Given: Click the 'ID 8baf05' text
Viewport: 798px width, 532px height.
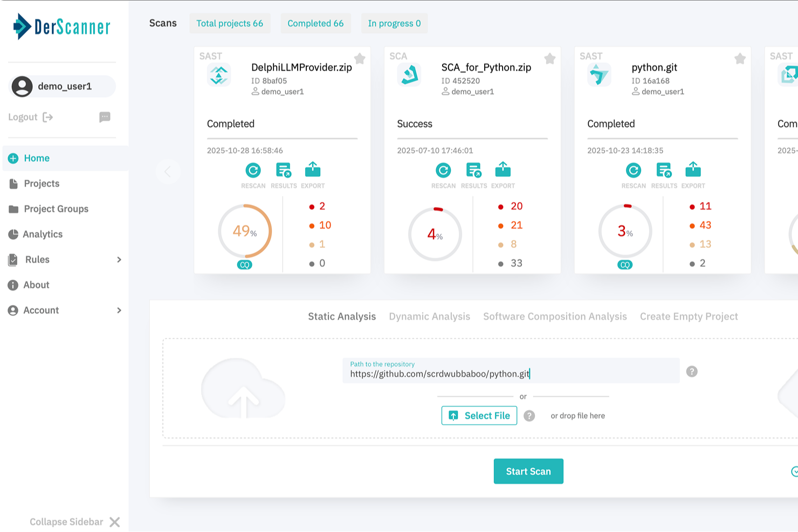Looking at the screenshot, I should [x=269, y=81].
